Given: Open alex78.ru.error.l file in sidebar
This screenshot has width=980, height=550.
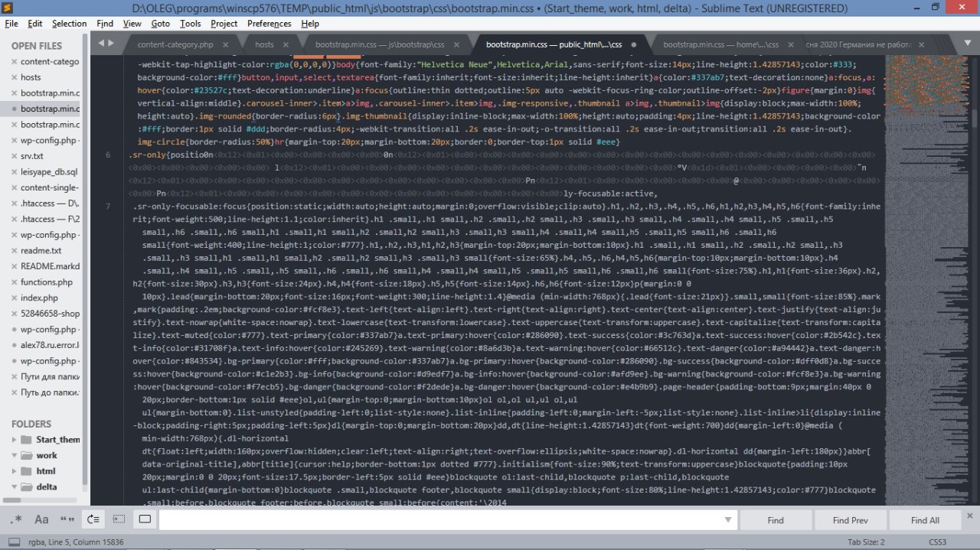Looking at the screenshot, I should 50,345.
